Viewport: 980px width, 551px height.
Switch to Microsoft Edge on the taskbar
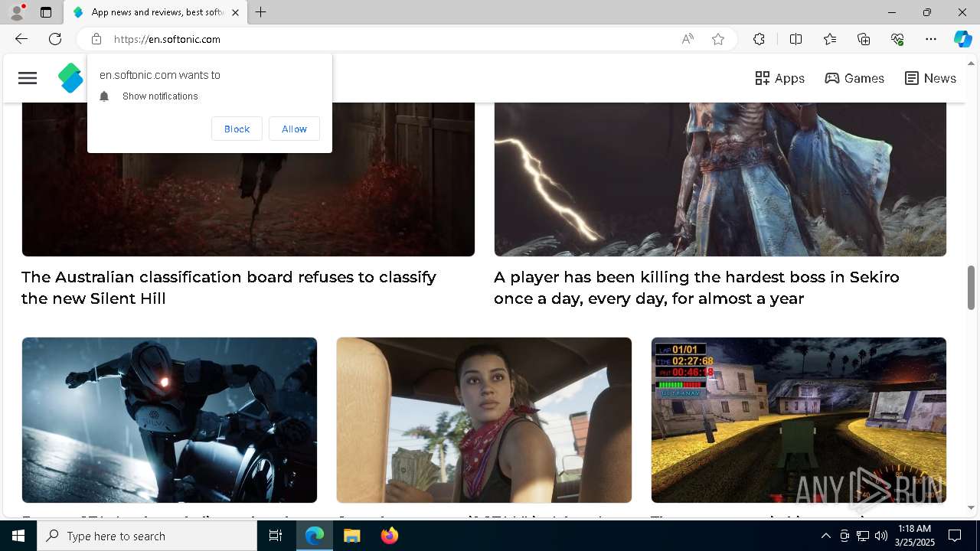315,536
